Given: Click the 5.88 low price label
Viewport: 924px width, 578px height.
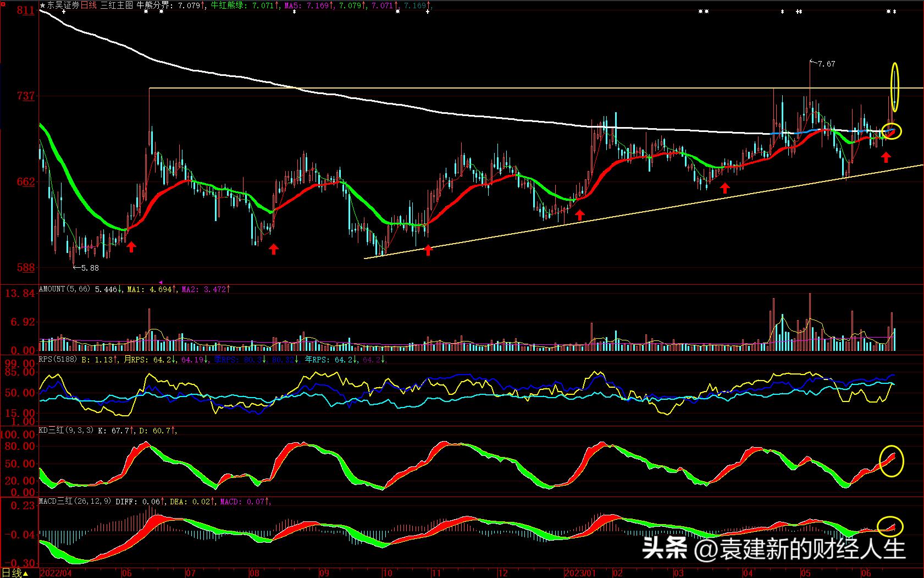Looking at the screenshot, I should [90, 268].
